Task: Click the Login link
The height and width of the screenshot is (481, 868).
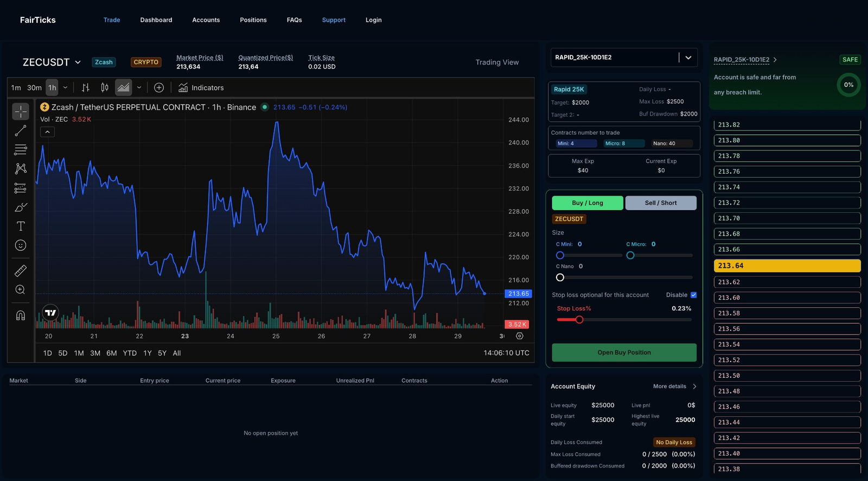Action: click(x=374, y=20)
